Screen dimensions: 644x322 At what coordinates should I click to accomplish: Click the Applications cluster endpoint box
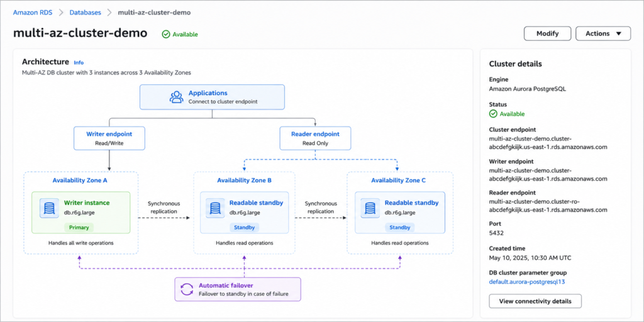point(212,97)
